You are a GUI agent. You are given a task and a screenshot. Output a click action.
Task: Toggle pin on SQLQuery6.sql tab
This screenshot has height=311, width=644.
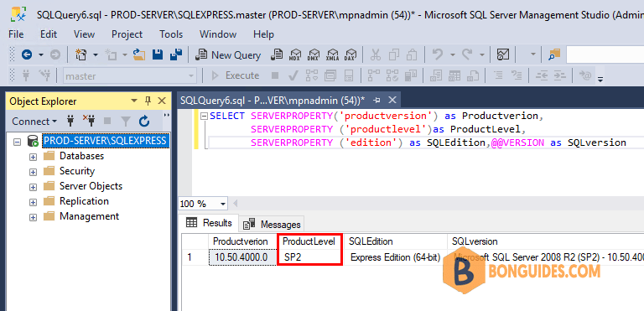[377, 100]
